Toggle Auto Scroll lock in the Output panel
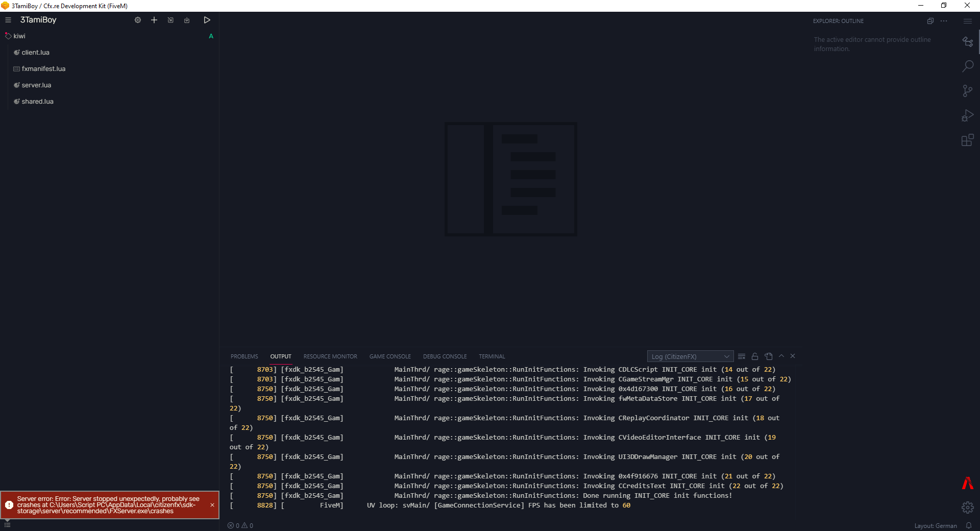The image size is (980, 531). [755, 356]
